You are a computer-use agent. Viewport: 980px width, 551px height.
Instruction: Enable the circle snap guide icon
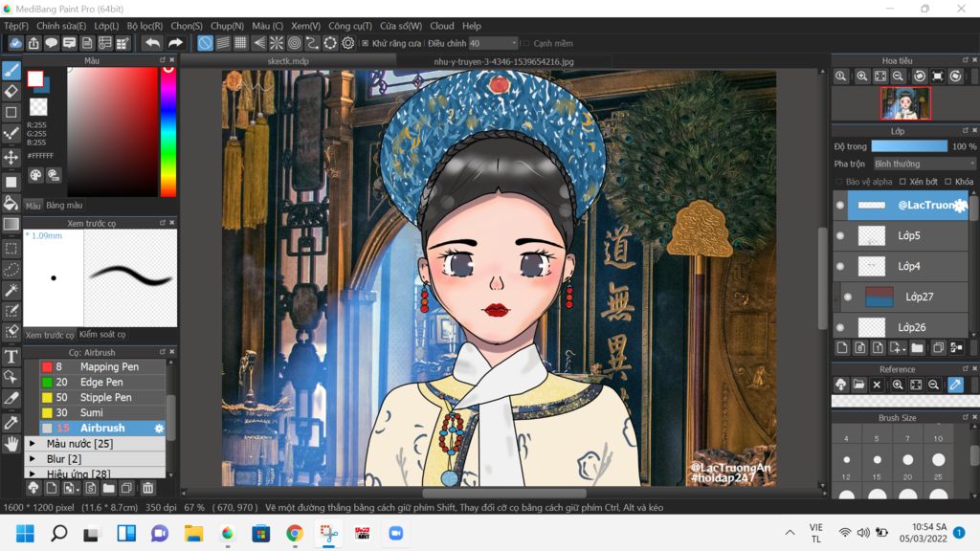(x=294, y=43)
